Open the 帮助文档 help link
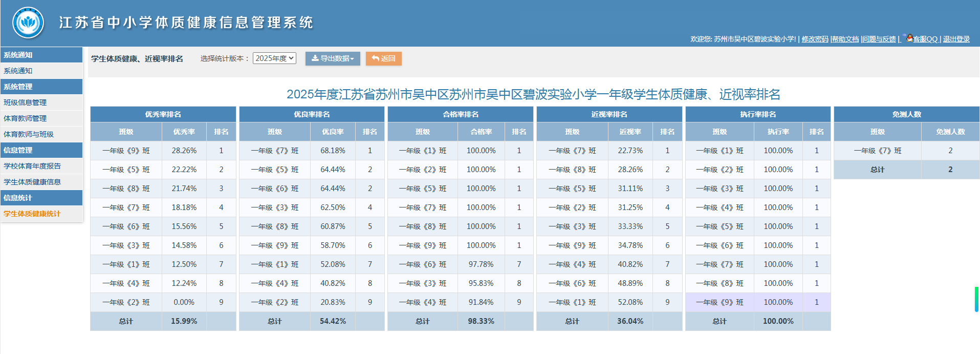980x354 pixels. (845, 39)
